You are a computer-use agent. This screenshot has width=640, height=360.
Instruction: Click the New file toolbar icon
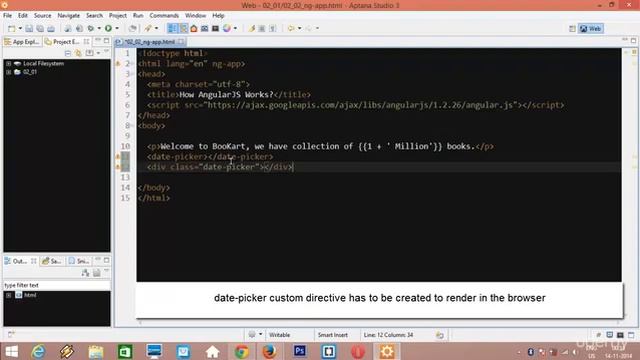[x=12, y=29]
